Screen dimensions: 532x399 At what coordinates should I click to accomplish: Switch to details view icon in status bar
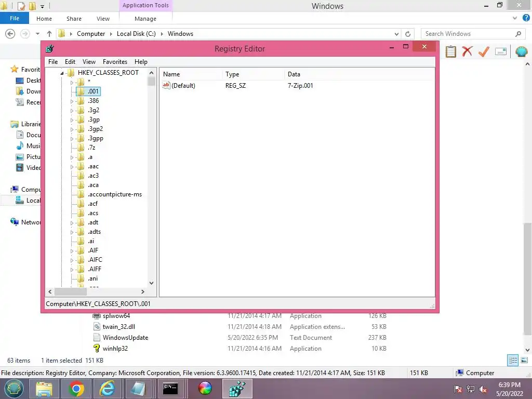click(x=513, y=360)
